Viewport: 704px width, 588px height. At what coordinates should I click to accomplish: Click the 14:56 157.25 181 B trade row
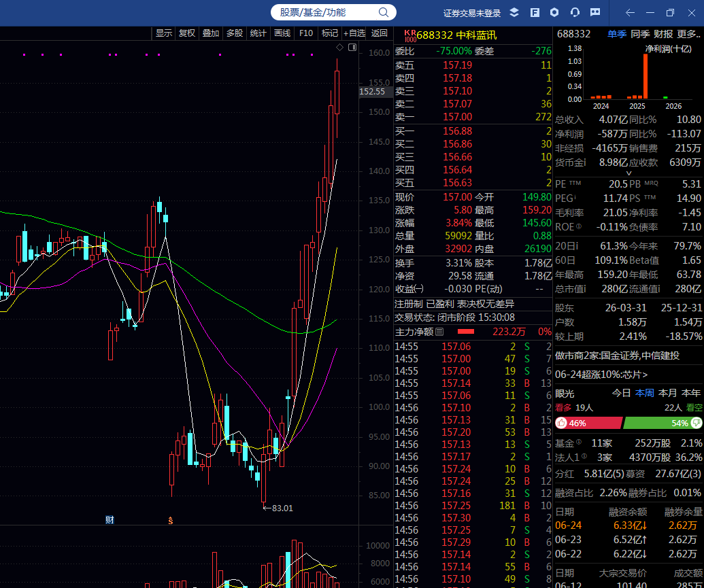point(473,506)
